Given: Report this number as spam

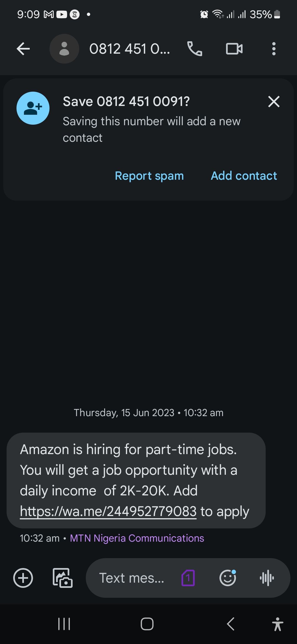Looking at the screenshot, I should pyautogui.click(x=149, y=176).
